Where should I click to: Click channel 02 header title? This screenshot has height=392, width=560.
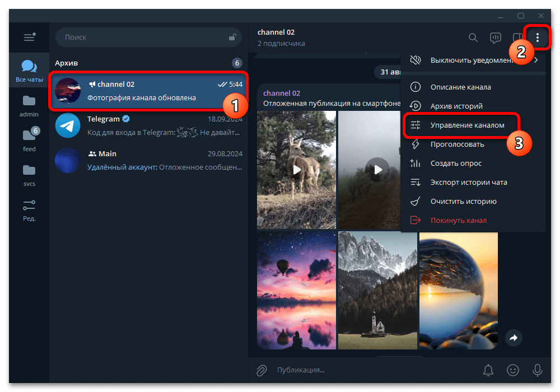[276, 32]
